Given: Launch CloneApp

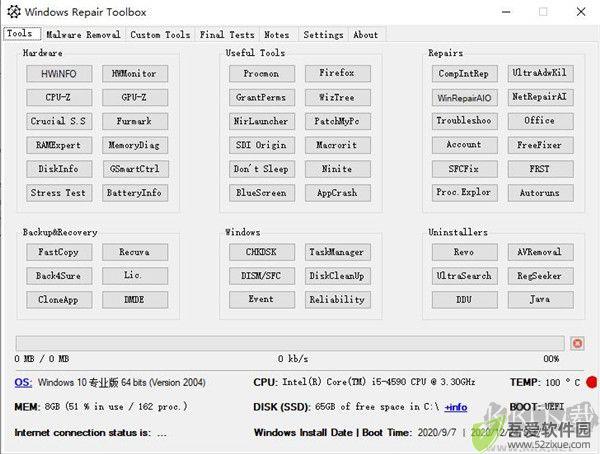Looking at the screenshot, I should pyautogui.click(x=59, y=300).
